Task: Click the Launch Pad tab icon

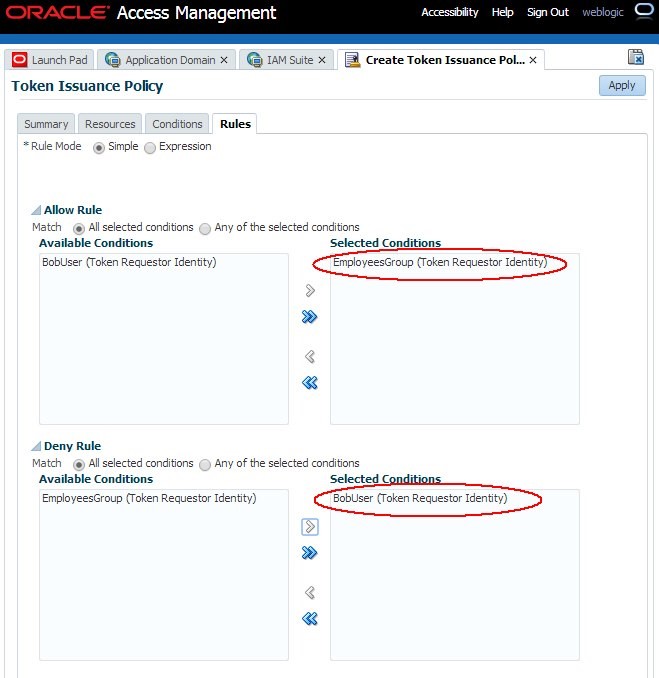Action: (x=19, y=60)
